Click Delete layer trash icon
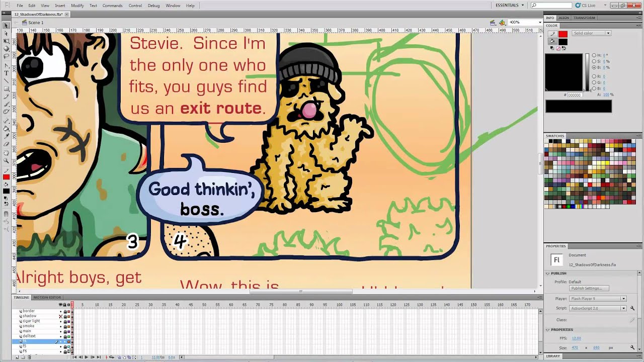644x362 pixels. tap(29, 357)
